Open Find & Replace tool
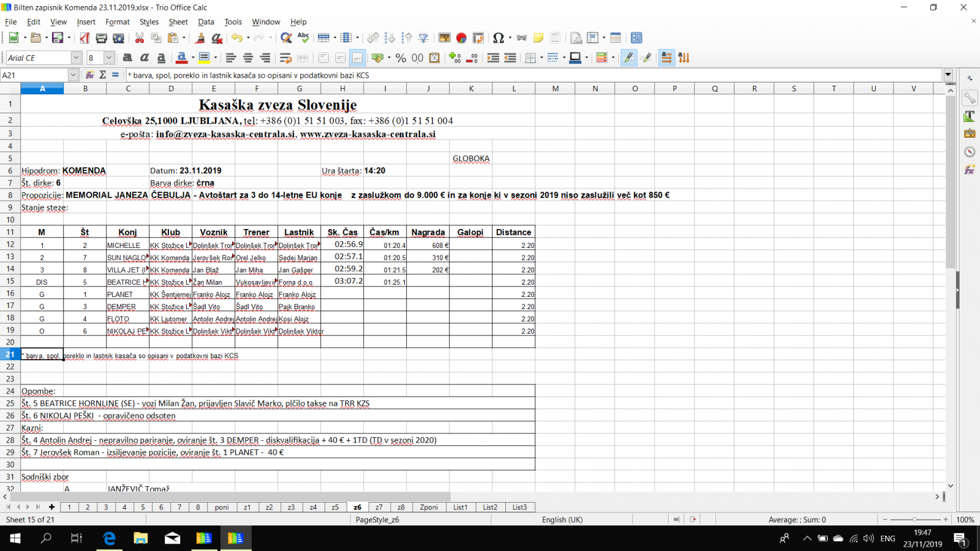Screen dimensions: 980x551 coord(286,38)
